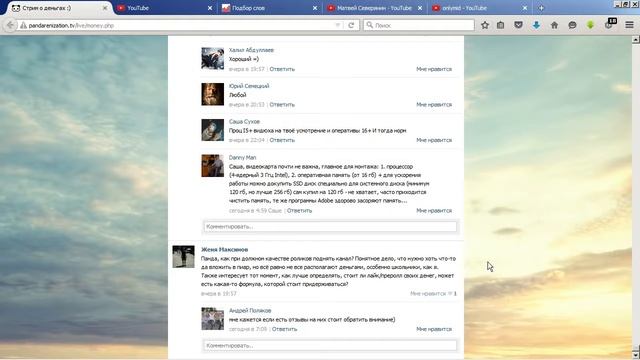Image resolution: width=640 pixels, height=360 pixels.
Task: Switch to the onlymid - YouTube tab
Action: 480,8
